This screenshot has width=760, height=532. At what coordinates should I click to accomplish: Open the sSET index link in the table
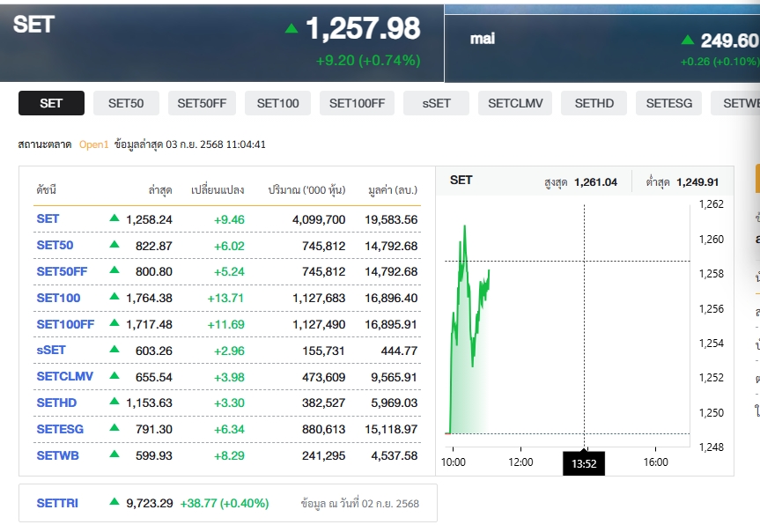click(x=51, y=350)
